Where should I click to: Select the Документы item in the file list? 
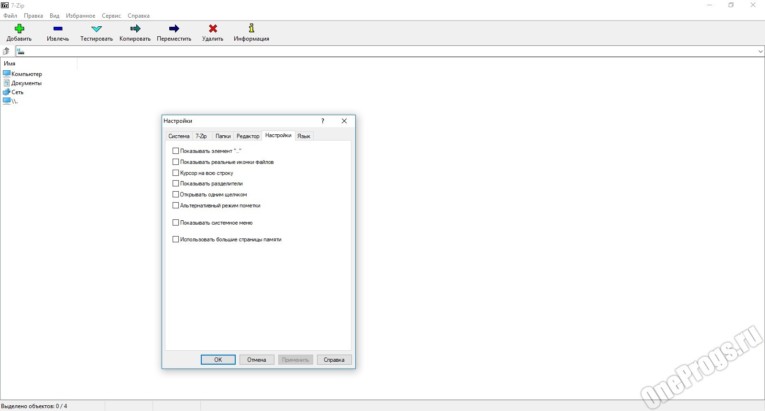22,83
